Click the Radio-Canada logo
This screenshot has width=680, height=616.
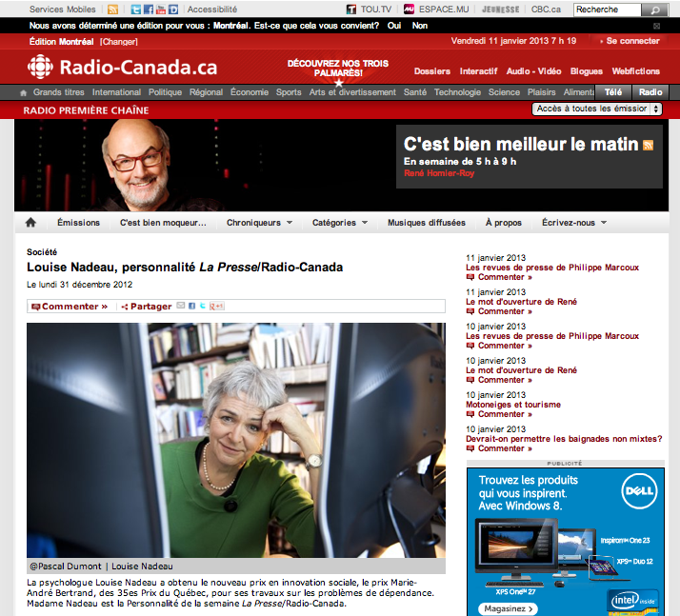[x=122, y=68]
